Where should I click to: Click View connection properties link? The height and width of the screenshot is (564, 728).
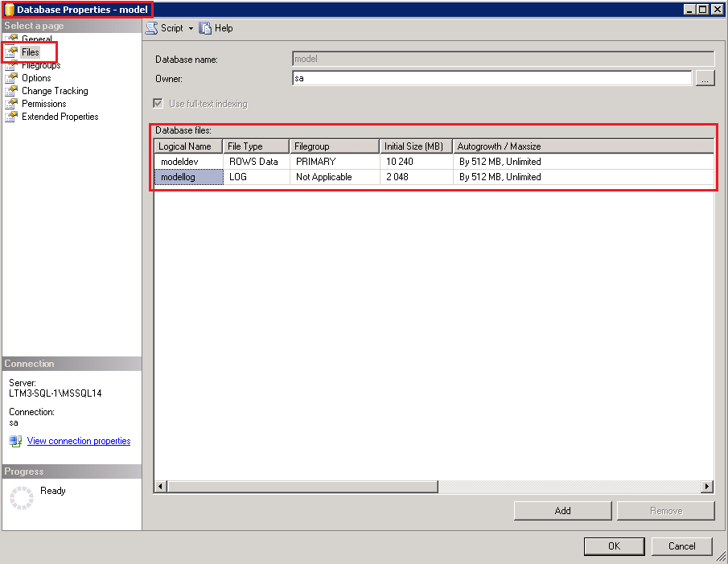78,441
